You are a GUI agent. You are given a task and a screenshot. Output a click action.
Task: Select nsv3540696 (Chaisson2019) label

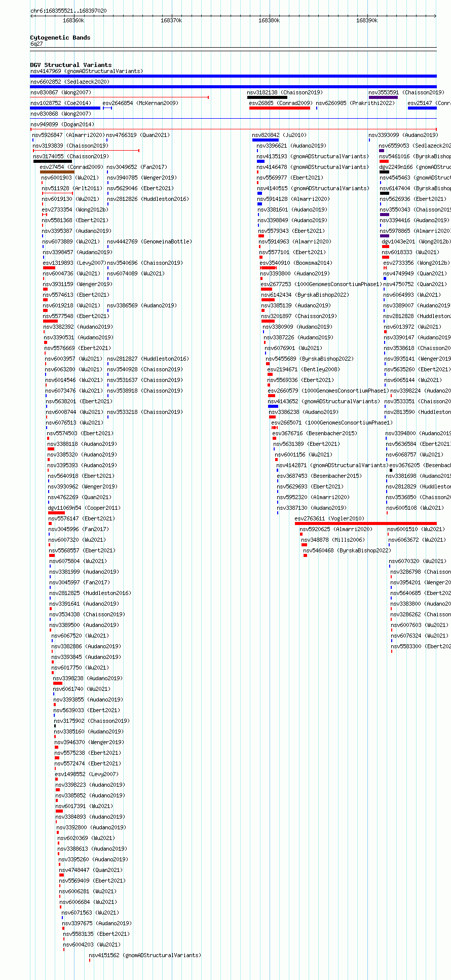pyautogui.click(x=145, y=263)
